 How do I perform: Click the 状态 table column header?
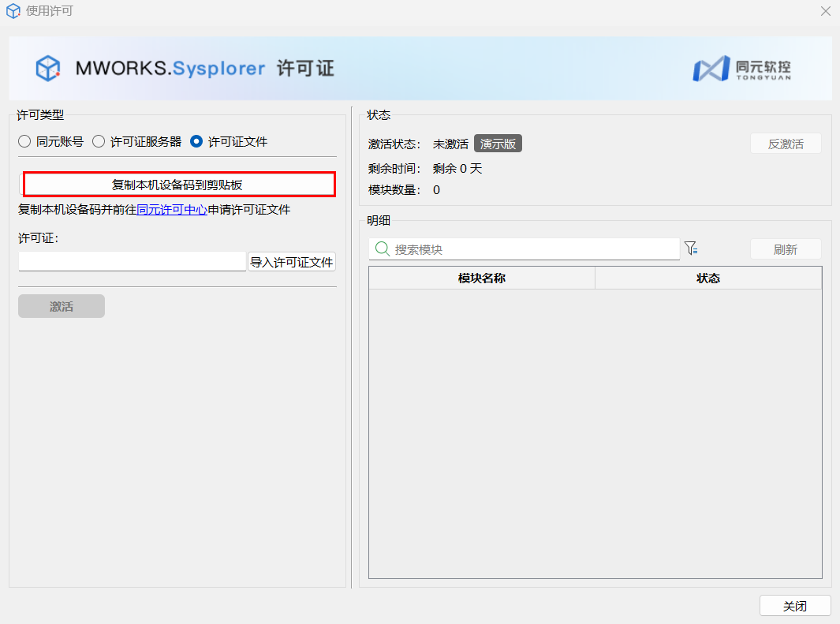tap(707, 278)
